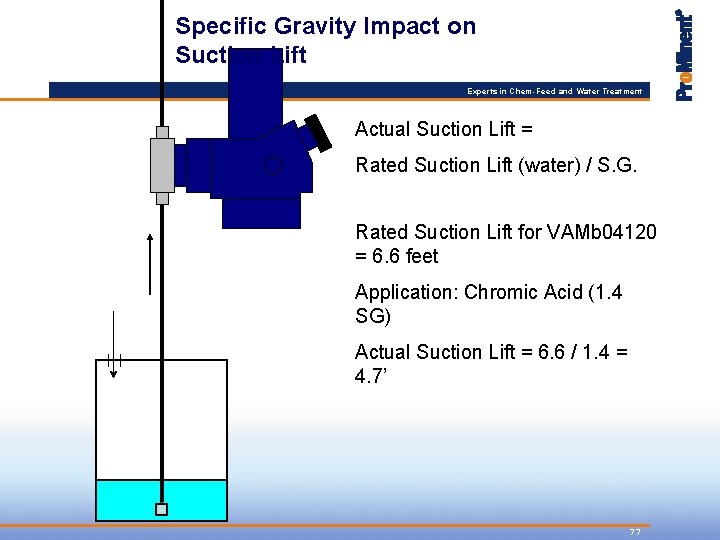Click the black knob on the pump
The height and width of the screenshot is (540, 720).
318,133
